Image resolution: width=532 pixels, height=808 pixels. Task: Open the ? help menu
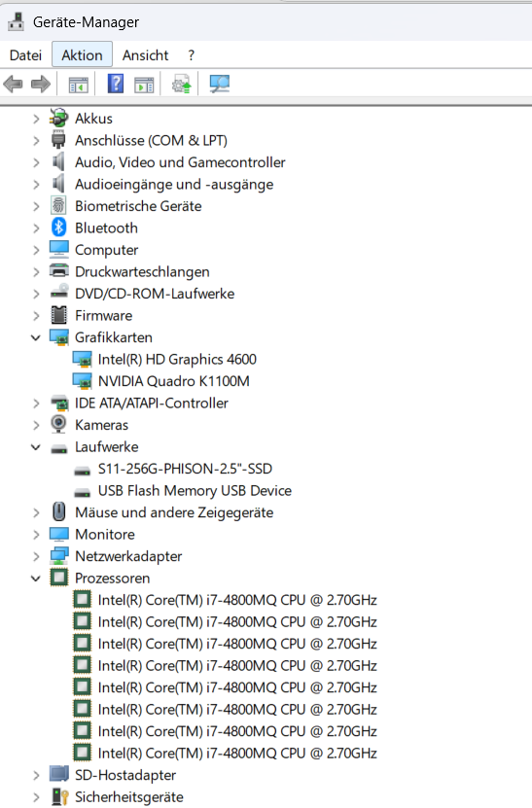[x=192, y=55]
